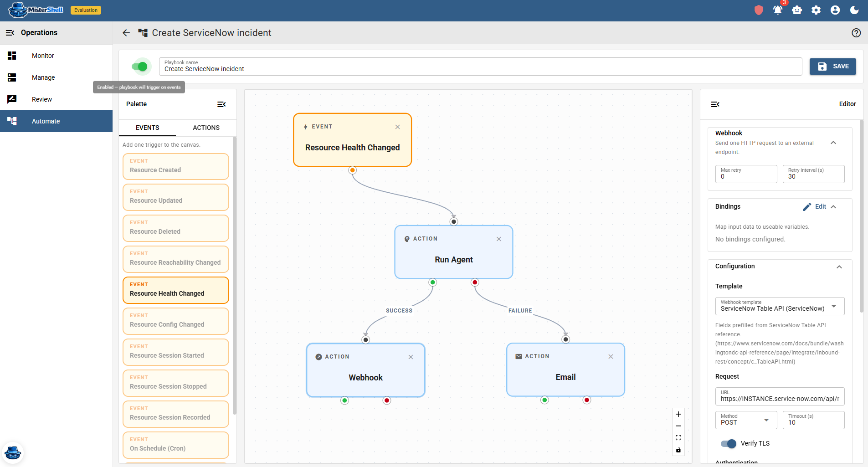The height and width of the screenshot is (467, 868).
Task: Click the Timeout (s) field
Action: 813,420
